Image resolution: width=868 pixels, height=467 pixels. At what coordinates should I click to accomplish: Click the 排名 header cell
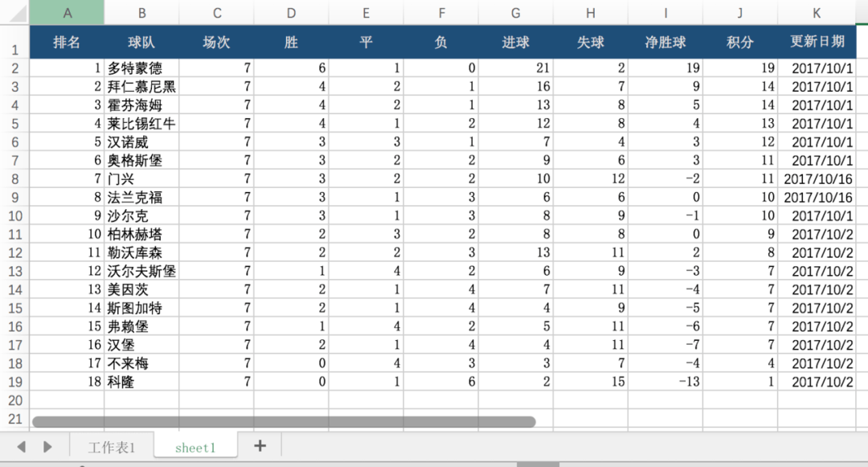(x=67, y=42)
